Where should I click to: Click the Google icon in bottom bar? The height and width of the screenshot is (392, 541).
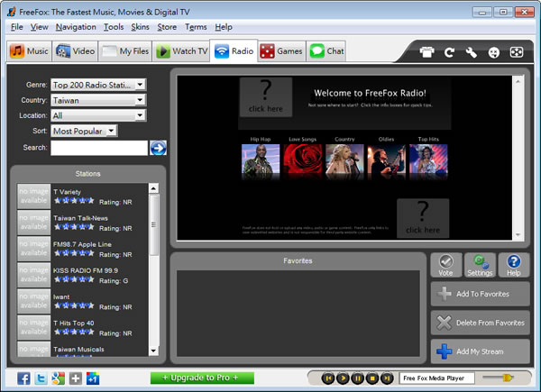pos(59,378)
